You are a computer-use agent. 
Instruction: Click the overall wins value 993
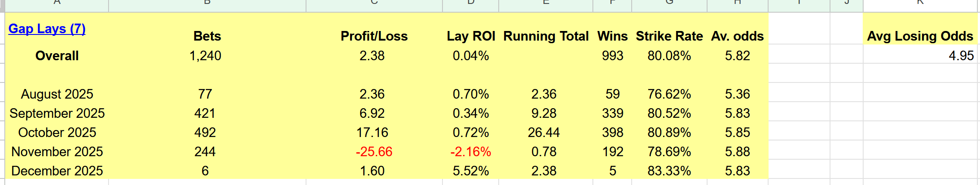[x=612, y=56]
